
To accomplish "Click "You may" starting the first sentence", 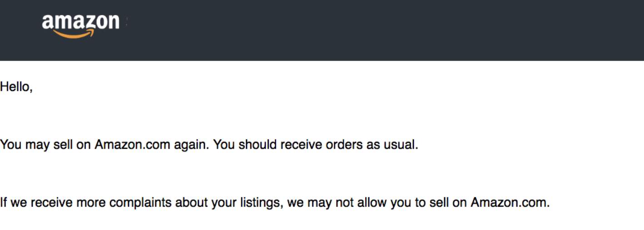I will pyautogui.click(x=18, y=145).
